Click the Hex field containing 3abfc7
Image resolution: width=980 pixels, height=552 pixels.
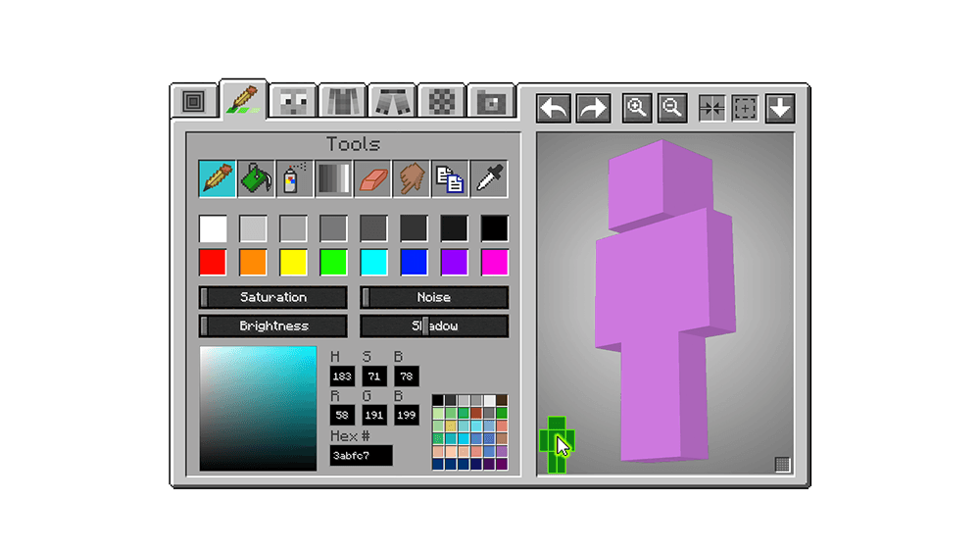[362, 456]
